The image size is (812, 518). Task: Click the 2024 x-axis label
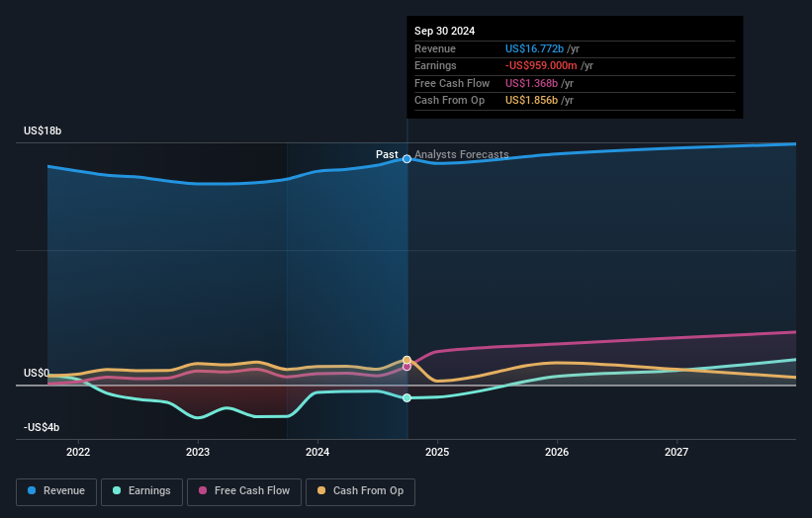pos(317,453)
